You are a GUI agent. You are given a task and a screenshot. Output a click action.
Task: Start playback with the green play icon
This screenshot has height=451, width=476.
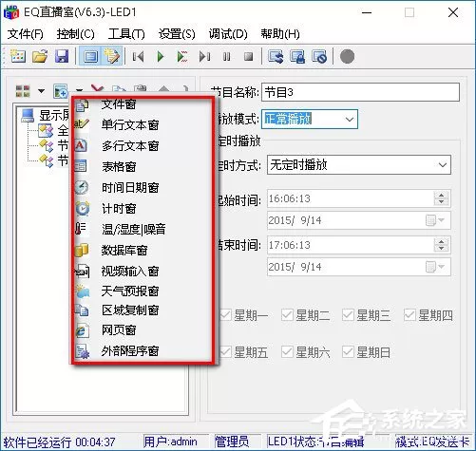pos(161,57)
